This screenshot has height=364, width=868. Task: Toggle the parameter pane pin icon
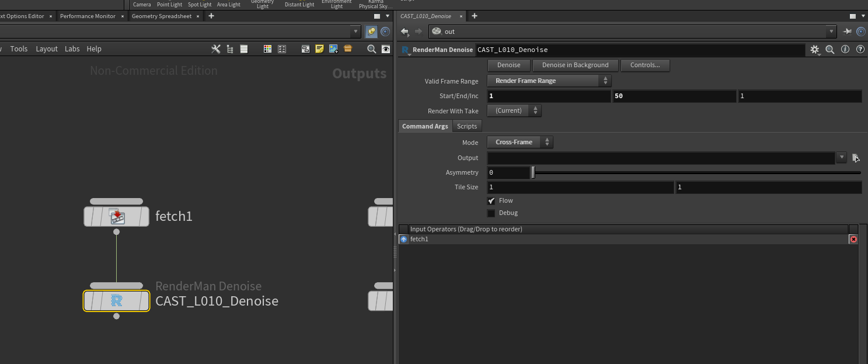click(x=848, y=32)
